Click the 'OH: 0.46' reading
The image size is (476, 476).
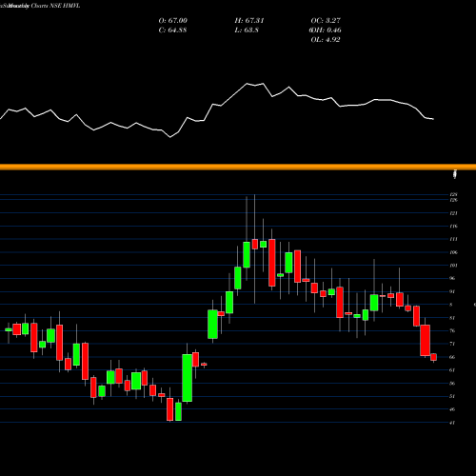(326, 30)
